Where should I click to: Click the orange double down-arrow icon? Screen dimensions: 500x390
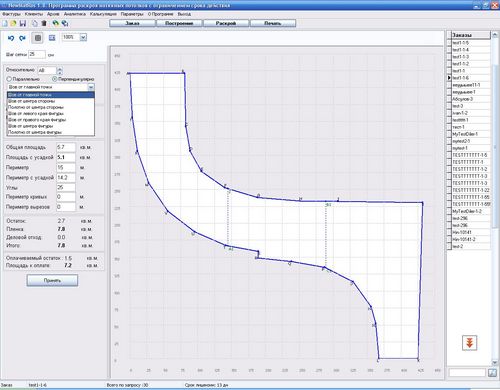(469, 343)
